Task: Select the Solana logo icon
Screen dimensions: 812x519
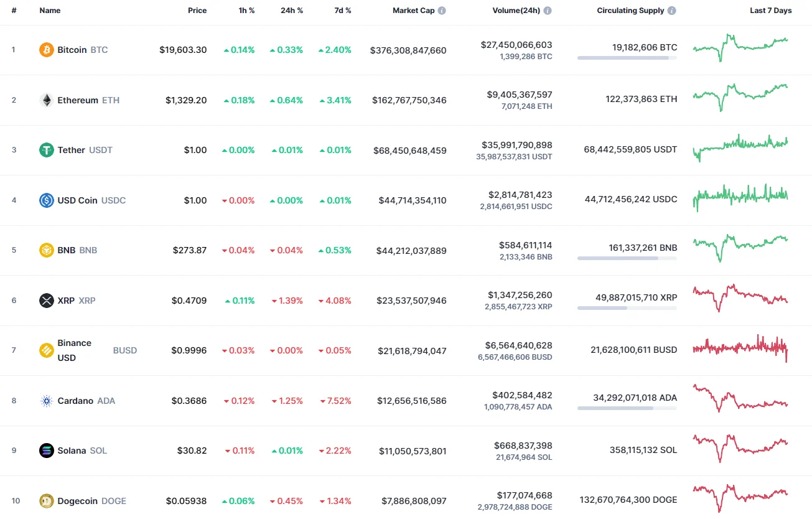Action: click(x=46, y=451)
